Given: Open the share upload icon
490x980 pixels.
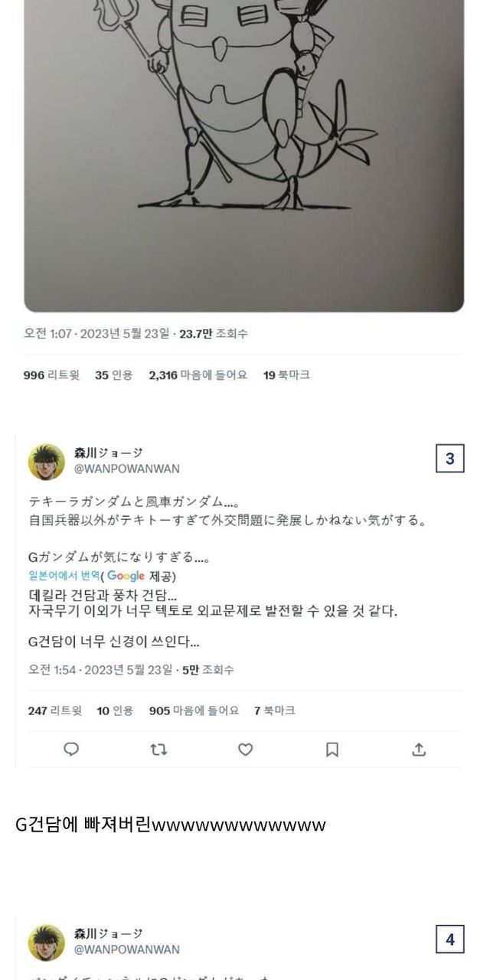Looking at the screenshot, I should (x=419, y=749).
